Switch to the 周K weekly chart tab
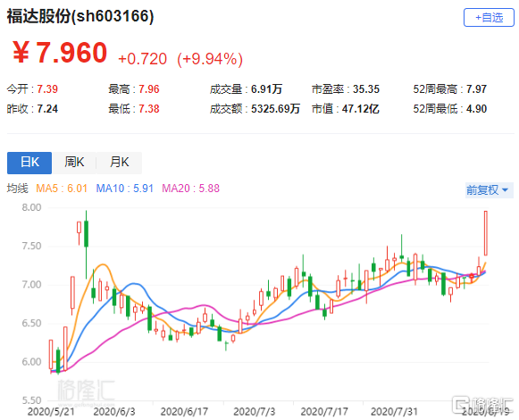 coord(74,163)
